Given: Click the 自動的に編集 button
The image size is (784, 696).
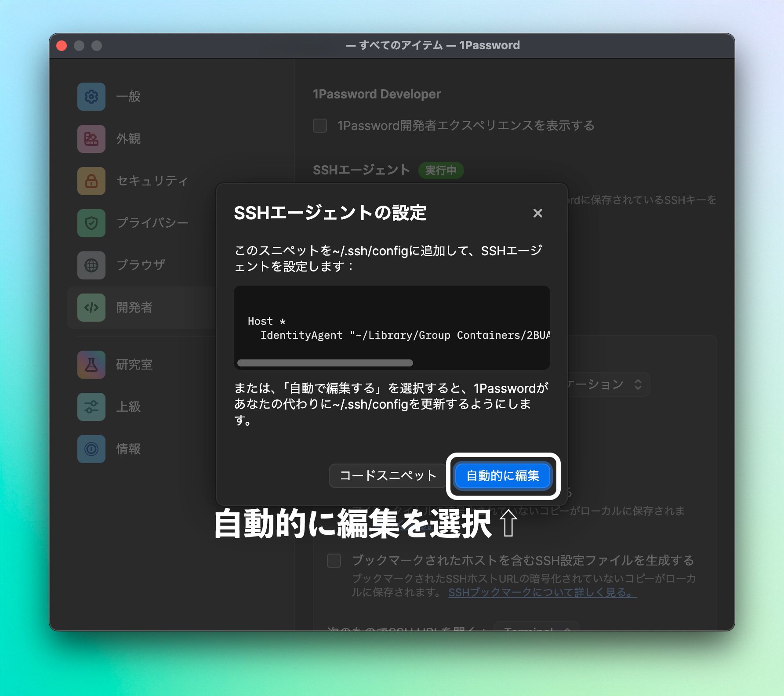Looking at the screenshot, I should (x=503, y=476).
